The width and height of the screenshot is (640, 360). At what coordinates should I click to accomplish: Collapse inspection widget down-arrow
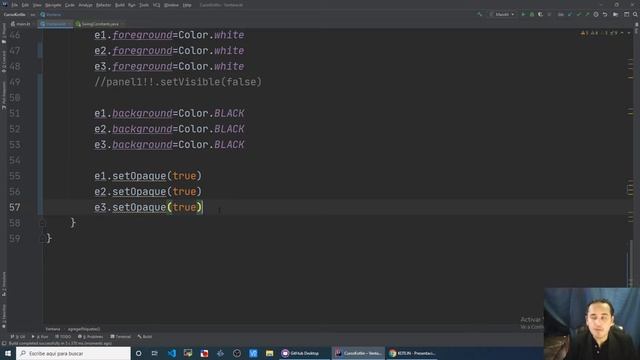click(629, 33)
